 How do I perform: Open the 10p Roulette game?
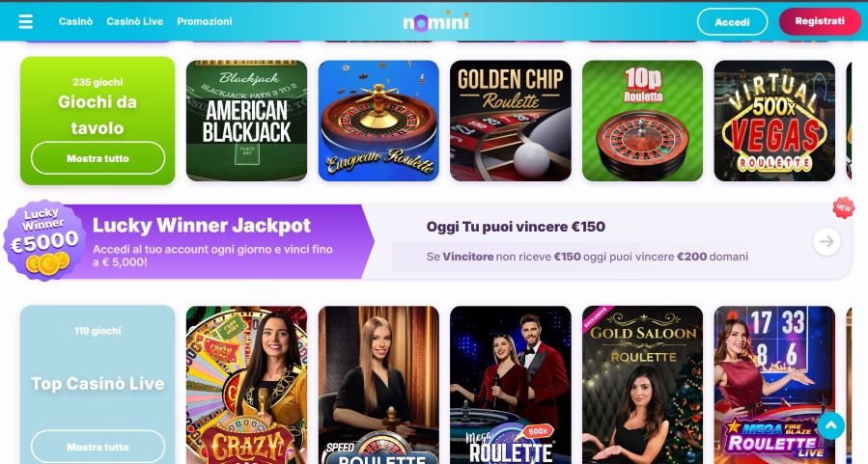tap(643, 121)
